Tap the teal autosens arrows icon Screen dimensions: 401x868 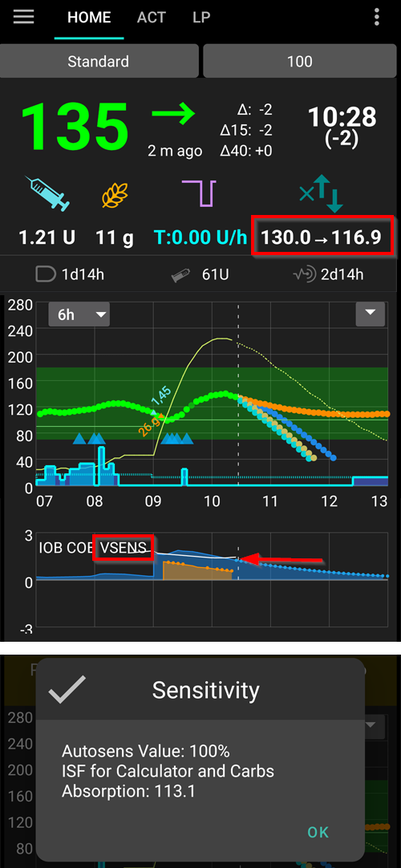(322, 194)
